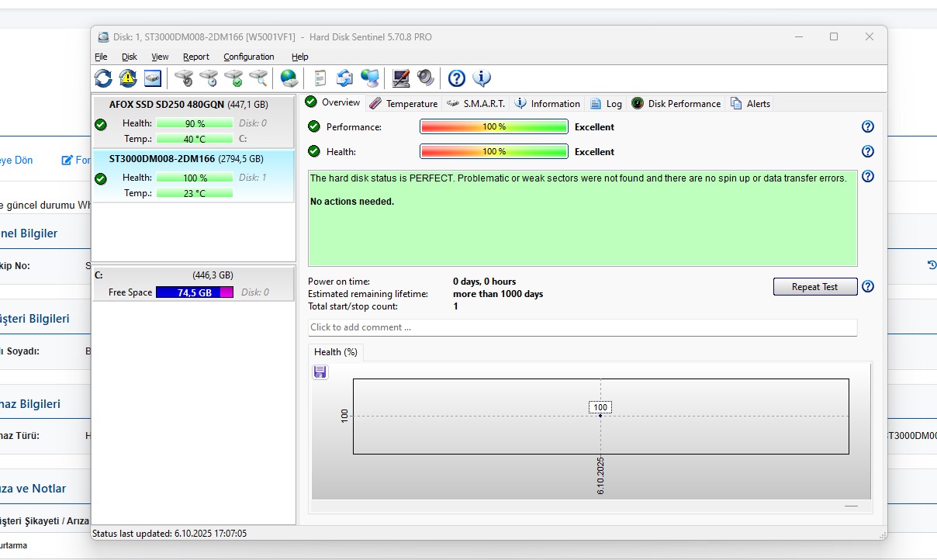Screen dimensions: 937x560
Task: Click the green check icon beside Performance
Action: coord(314,126)
